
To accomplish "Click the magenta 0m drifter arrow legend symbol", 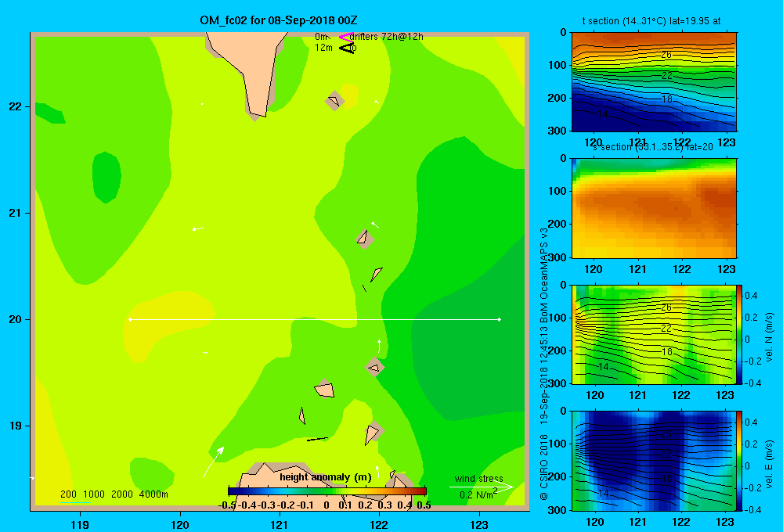I will pos(345,37).
